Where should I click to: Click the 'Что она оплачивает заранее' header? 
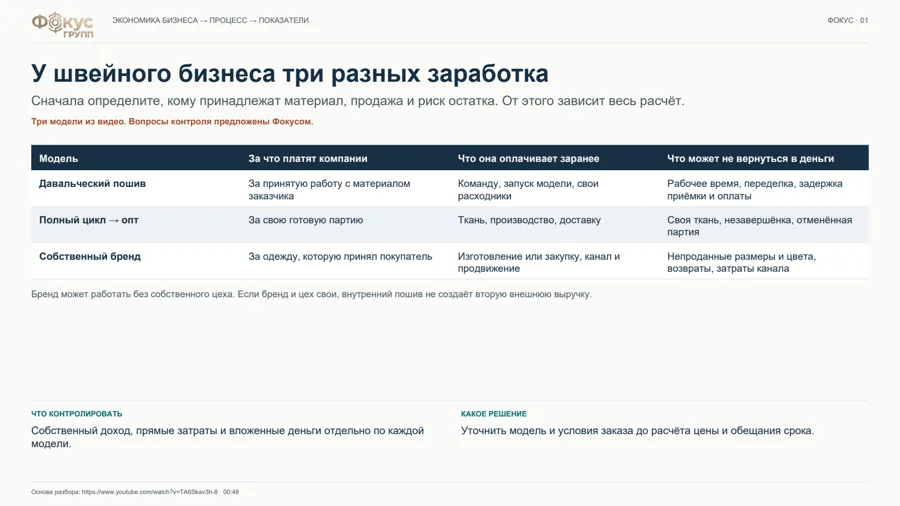point(528,158)
